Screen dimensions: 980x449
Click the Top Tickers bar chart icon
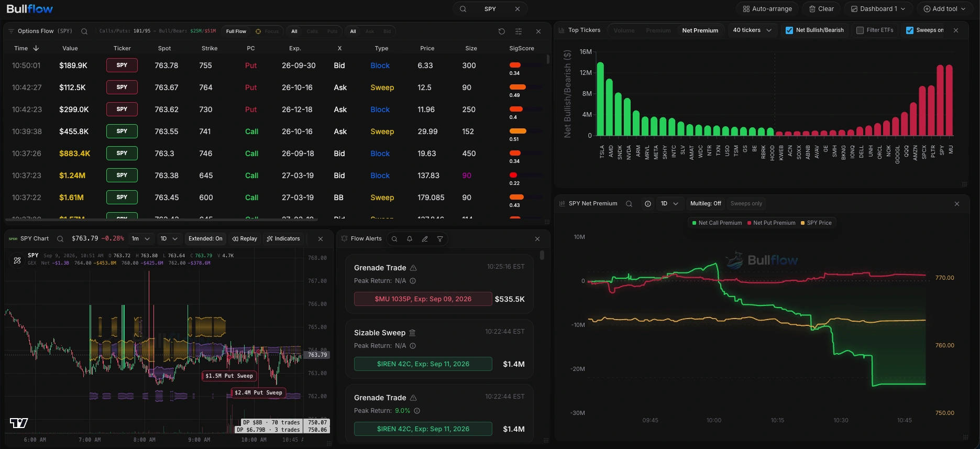pos(562,30)
